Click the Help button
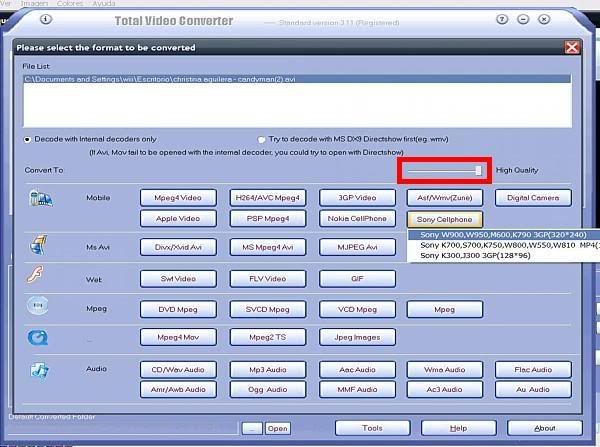Viewport: 600px width, 447px height. coord(458,428)
